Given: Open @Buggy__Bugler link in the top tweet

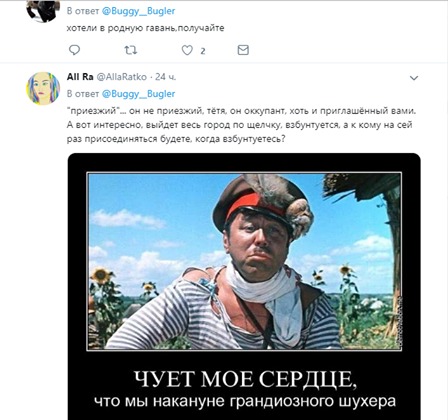Looking at the screenshot, I should pyautogui.click(x=138, y=11).
